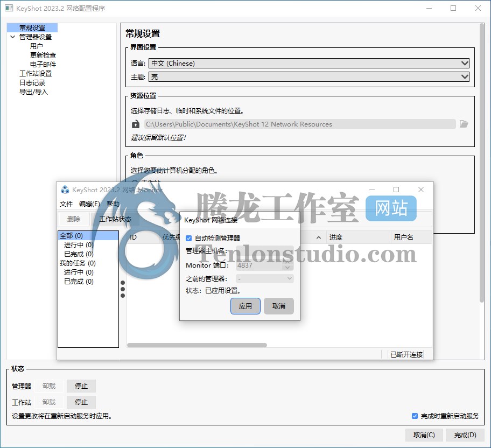Click 停止 button for the manager service

(81, 386)
